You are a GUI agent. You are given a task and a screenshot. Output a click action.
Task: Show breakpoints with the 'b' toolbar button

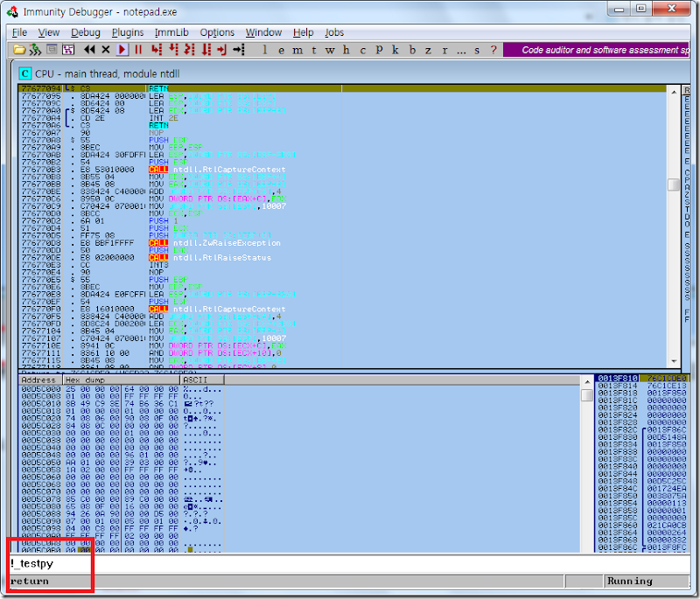pyautogui.click(x=413, y=50)
